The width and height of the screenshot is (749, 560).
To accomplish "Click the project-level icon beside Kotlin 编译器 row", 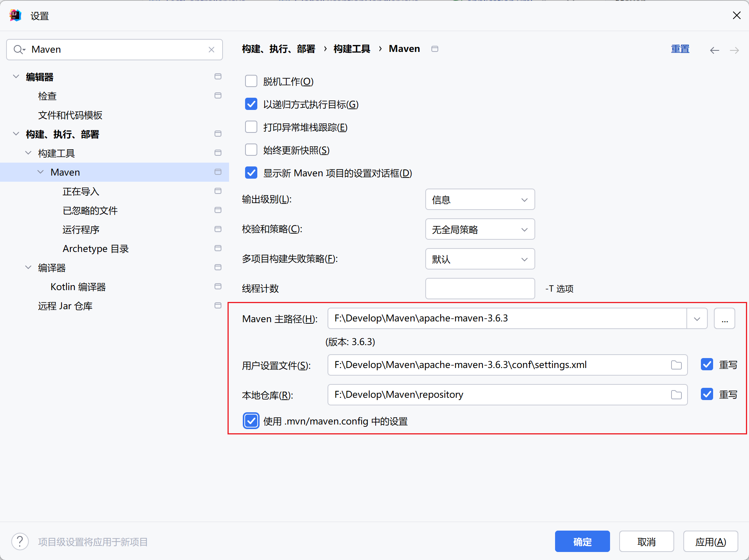I will [218, 286].
